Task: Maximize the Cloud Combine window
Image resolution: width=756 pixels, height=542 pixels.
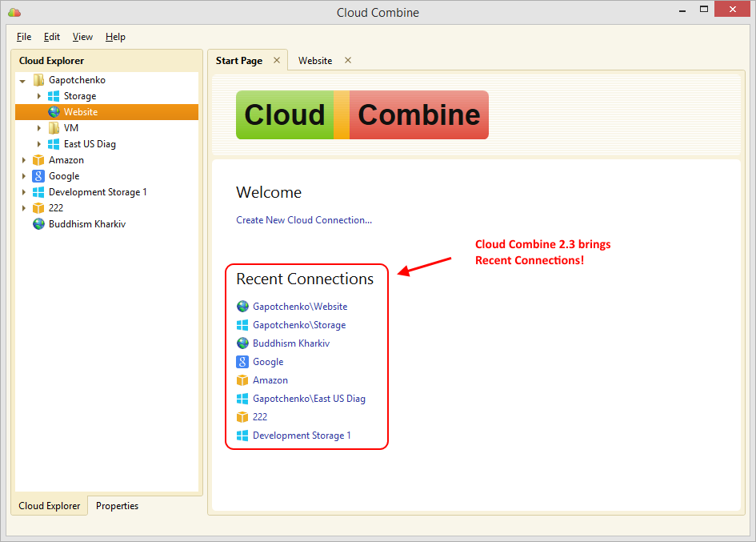Action: [x=704, y=9]
